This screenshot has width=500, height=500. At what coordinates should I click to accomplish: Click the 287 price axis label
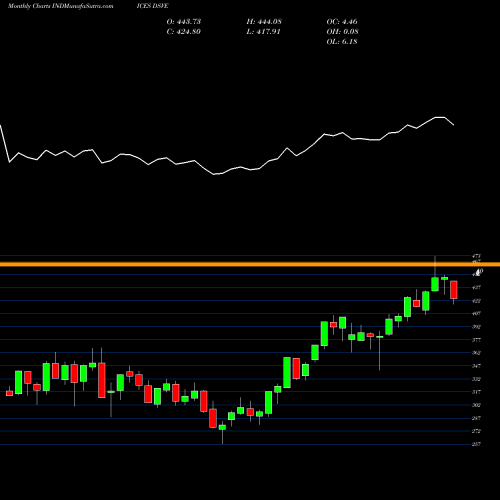(476, 418)
